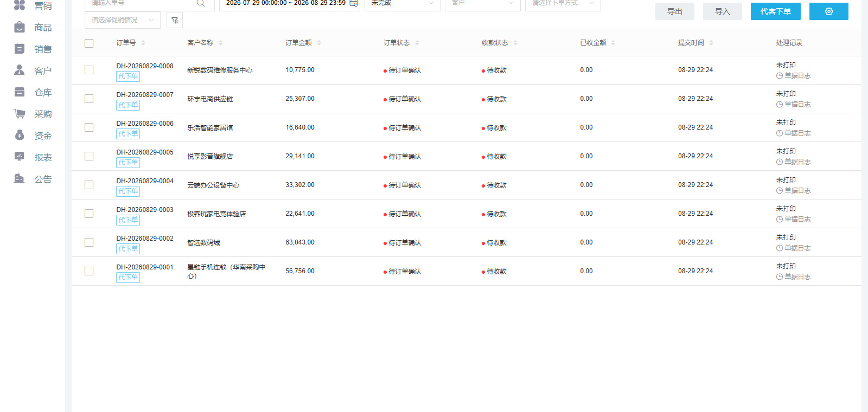Viewport: 868px width, 412px height.
Task: Sort by 已收金额 column arrows
Action: coord(613,43)
